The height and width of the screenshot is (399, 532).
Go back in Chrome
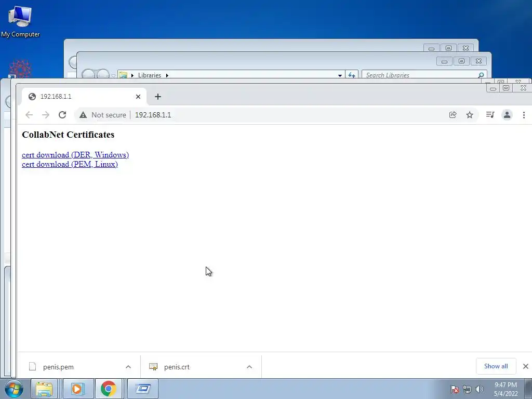coord(29,115)
